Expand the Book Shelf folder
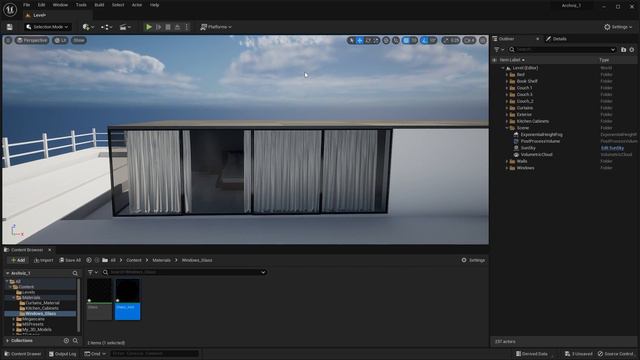This screenshot has width=640, height=360. (x=507, y=81)
